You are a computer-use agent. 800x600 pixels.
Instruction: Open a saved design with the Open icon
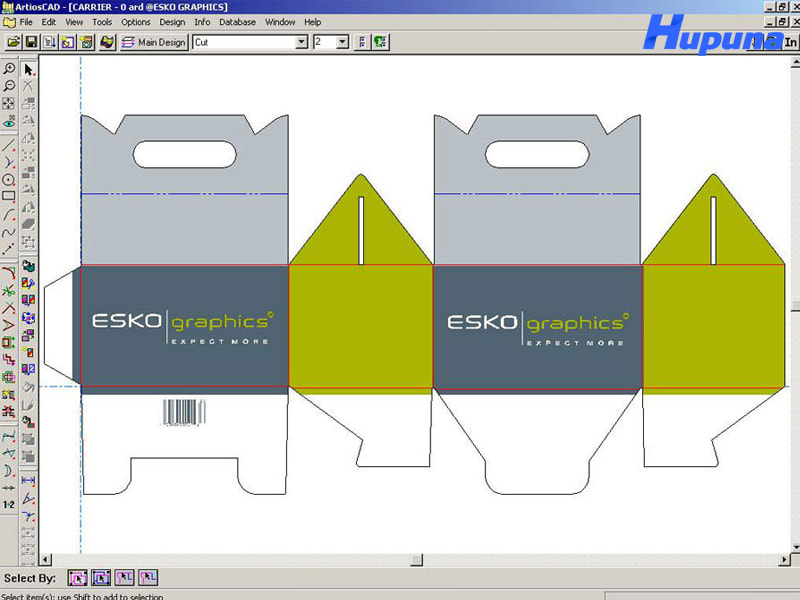pos(14,42)
